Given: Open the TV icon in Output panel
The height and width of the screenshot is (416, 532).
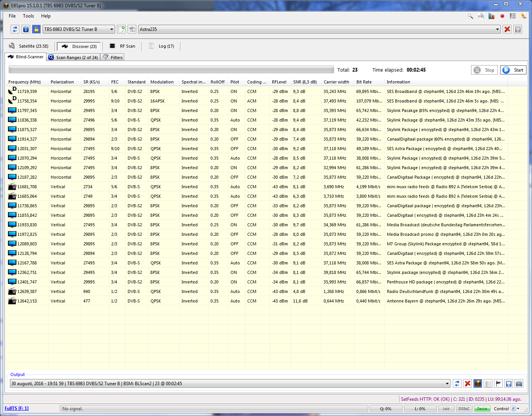Looking at the screenshot, I should point(519,384).
